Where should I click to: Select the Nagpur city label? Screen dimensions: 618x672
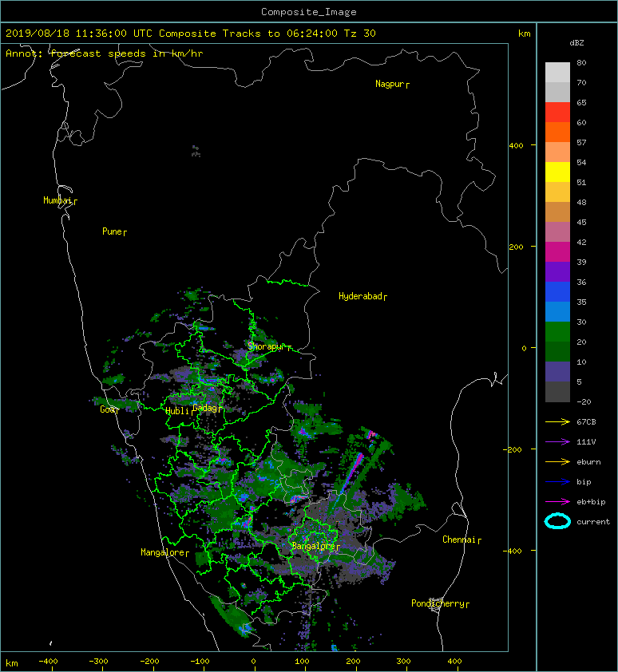click(x=390, y=84)
